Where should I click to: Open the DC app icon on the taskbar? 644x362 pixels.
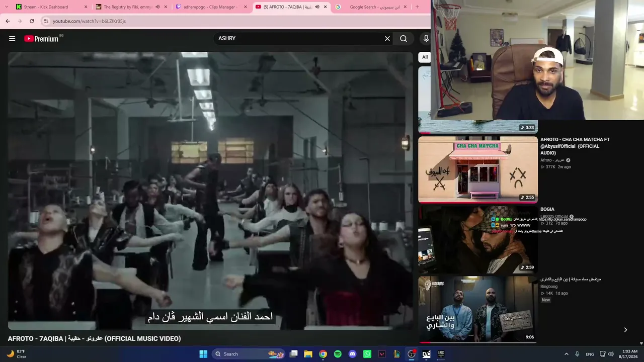point(426,354)
